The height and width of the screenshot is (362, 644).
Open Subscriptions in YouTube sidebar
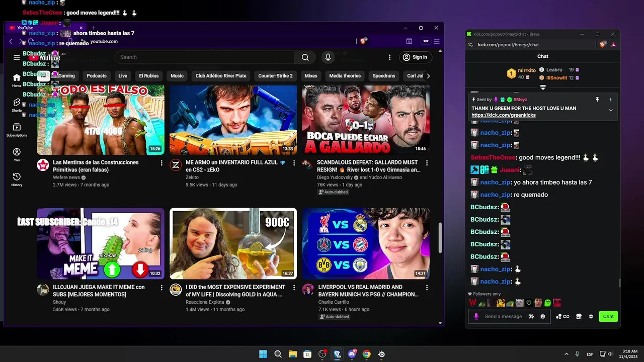tap(17, 130)
